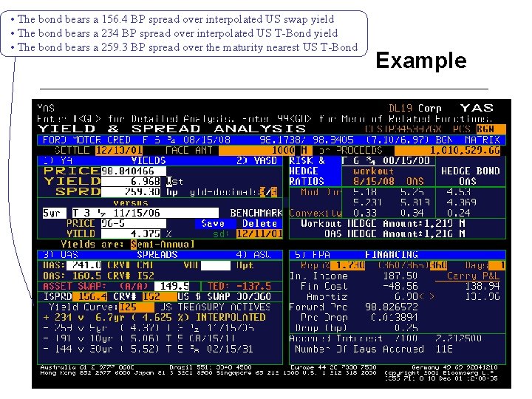532x399 pixels.
Task: Click the OAS field showing 241.0
Action: [x=83, y=265]
